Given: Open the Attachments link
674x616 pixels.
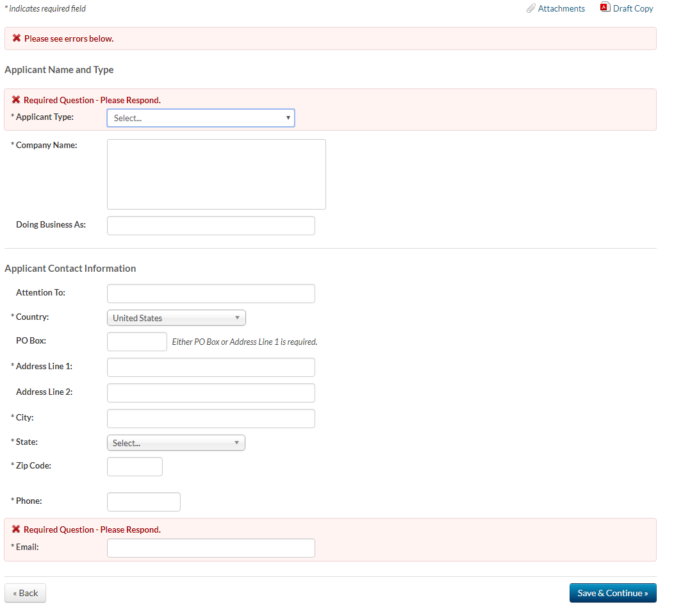Looking at the screenshot, I should pyautogui.click(x=561, y=9).
